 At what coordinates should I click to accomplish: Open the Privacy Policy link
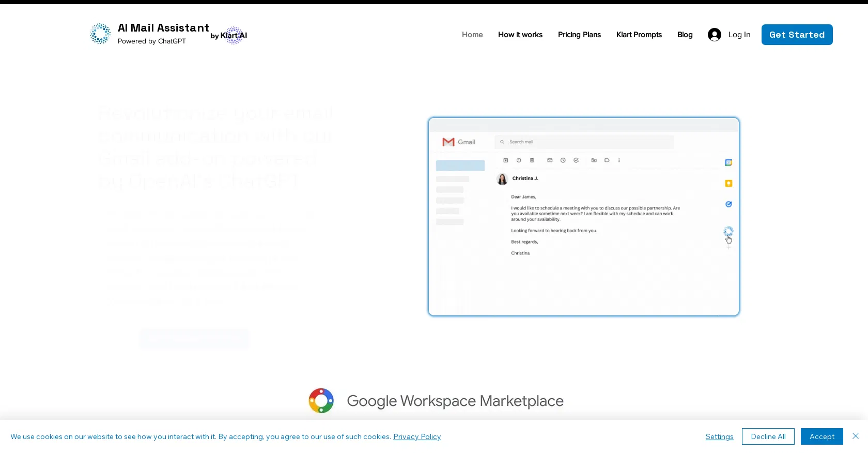417,436
